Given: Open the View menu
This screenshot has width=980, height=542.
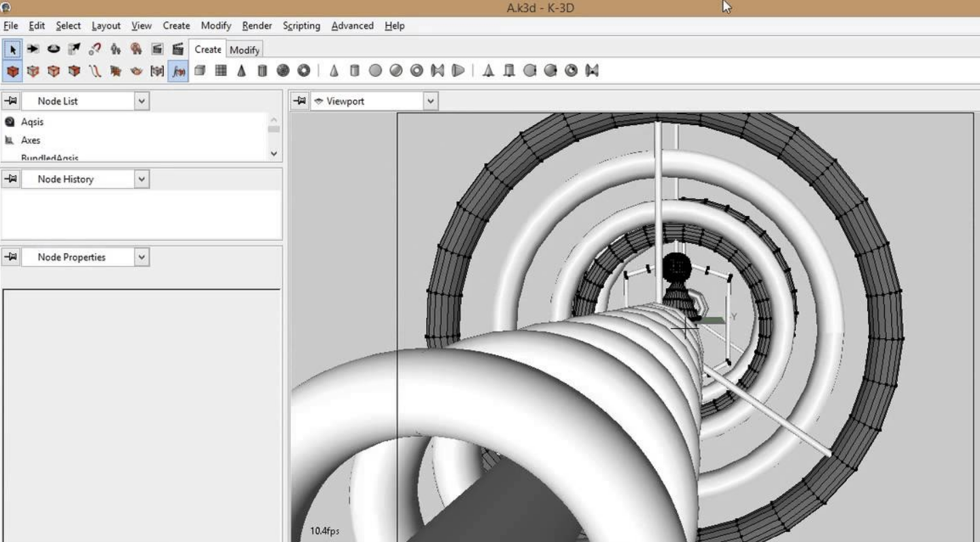Looking at the screenshot, I should (141, 26).
